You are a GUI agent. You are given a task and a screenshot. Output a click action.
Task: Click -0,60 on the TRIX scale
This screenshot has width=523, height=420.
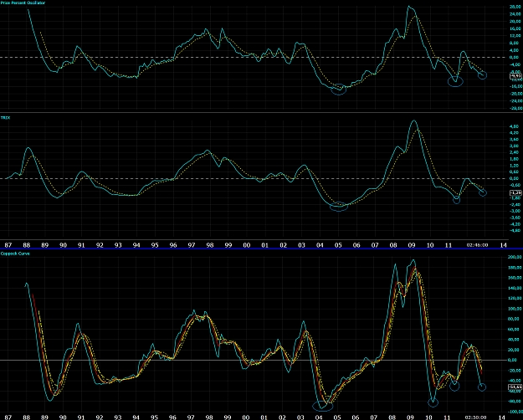coord(515,185)
